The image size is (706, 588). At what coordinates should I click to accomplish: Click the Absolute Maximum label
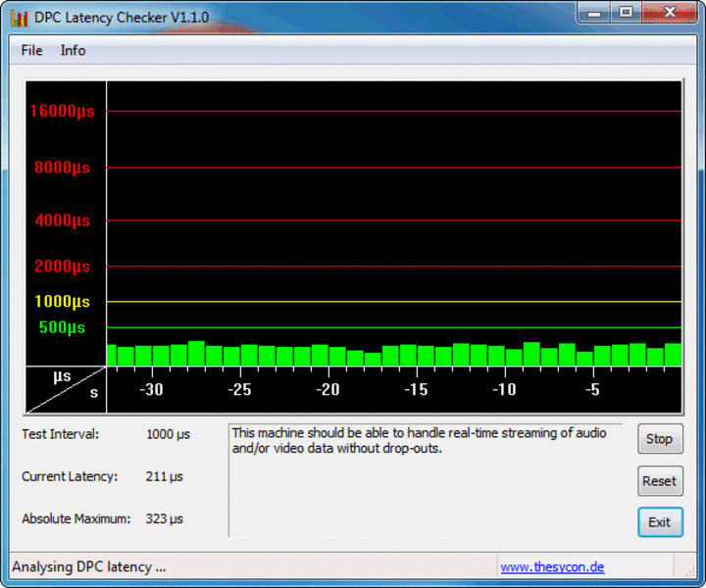[76, 518]
